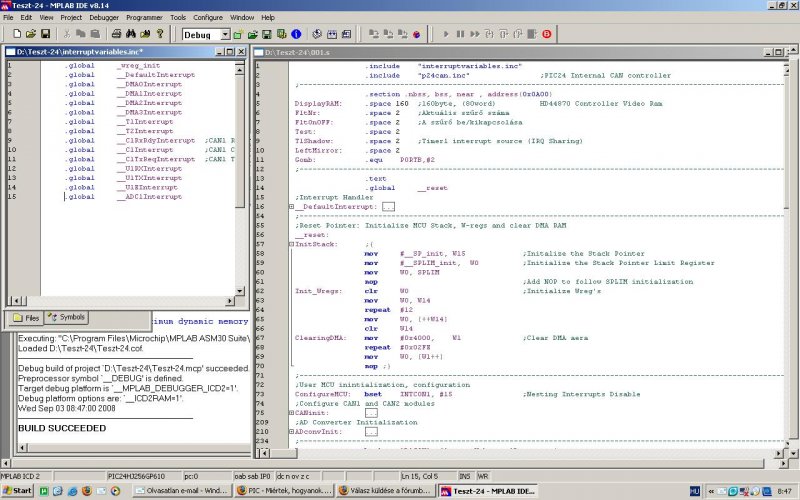Click the blue info icon in toolbar
This screenshot has width=800, height=500.
[x=296, y=34]
